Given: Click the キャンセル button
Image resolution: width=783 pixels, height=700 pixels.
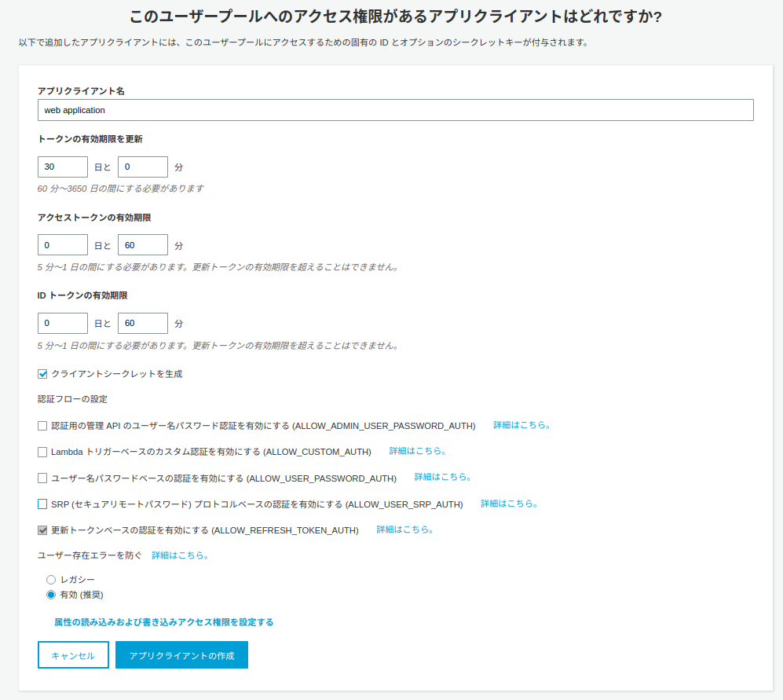Looking at the screenshot, I should 73,654.
